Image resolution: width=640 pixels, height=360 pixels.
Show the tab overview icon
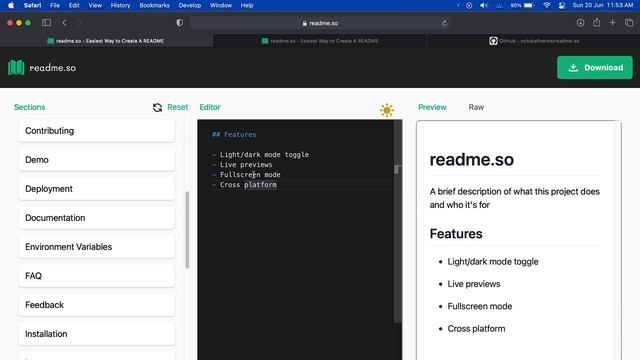tap(629, 23)
